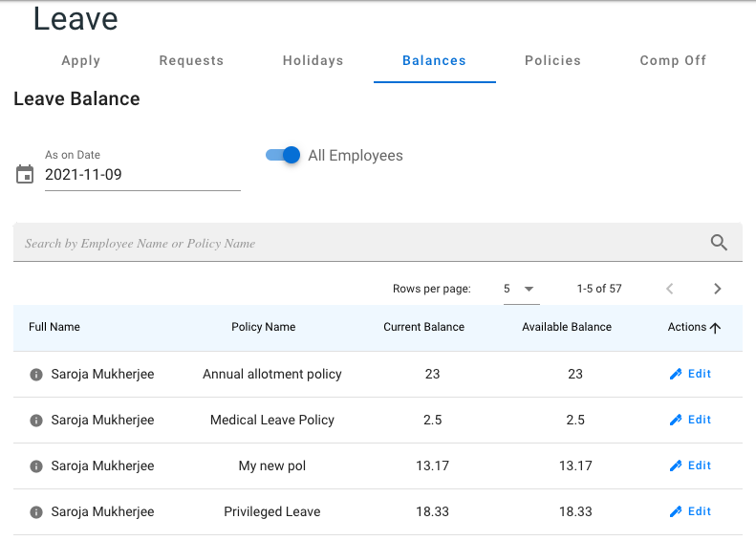Open the Policies tab

click(x=552, y=60)
